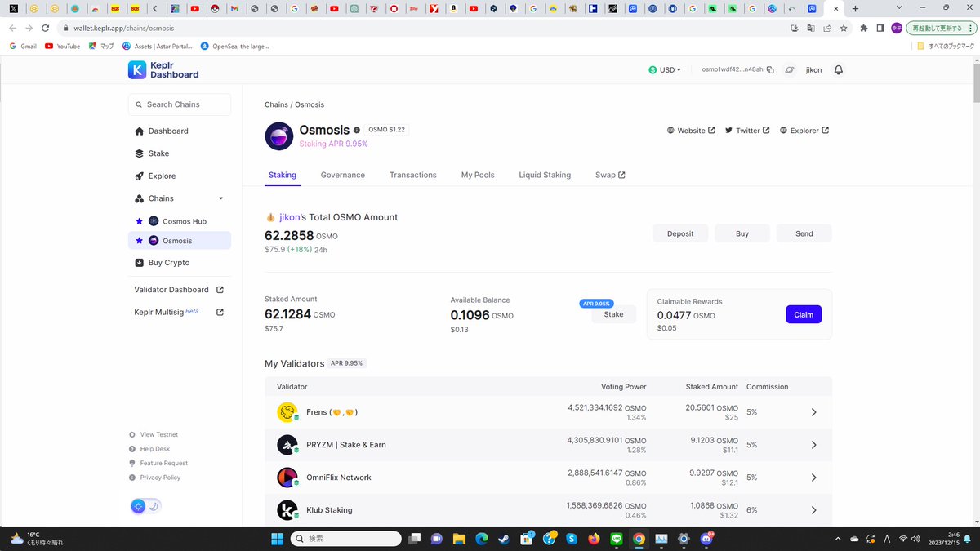Open Help Desk link
Screen dimensions: 980x551
[149, 449]
